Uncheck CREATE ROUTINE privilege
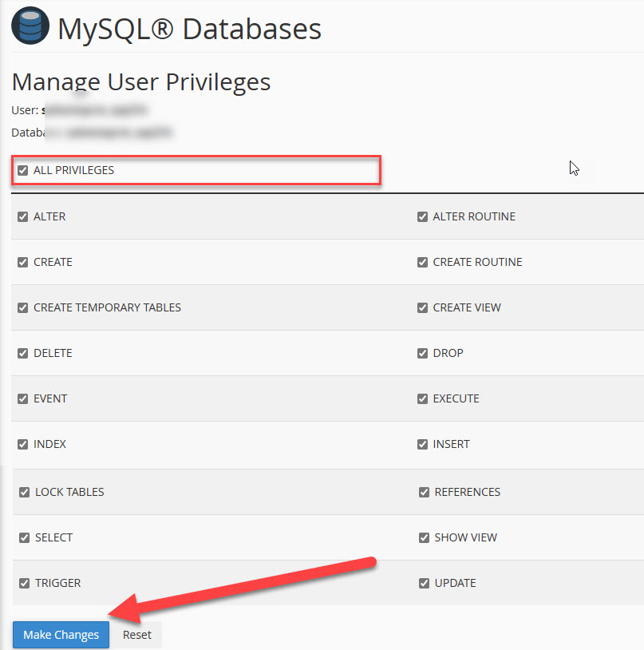Screen dimensions: 644x650 tap(422, 262)
